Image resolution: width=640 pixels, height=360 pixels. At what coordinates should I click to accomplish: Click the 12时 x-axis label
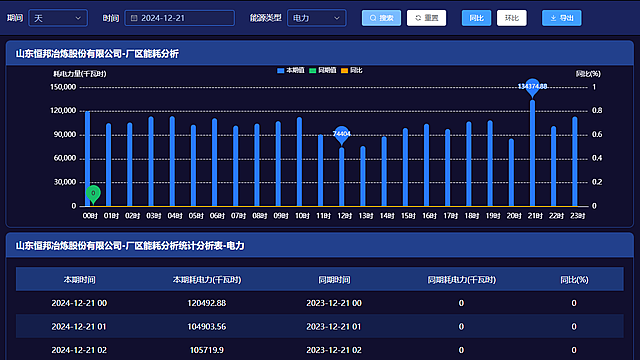point(344,216)
